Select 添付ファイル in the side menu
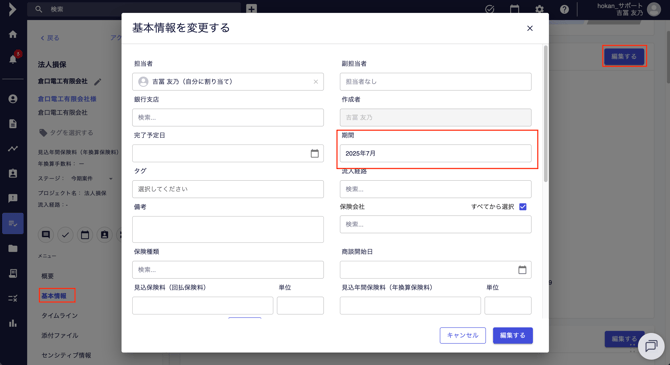Viewport: 670px width, 365px height. (59, 335)
